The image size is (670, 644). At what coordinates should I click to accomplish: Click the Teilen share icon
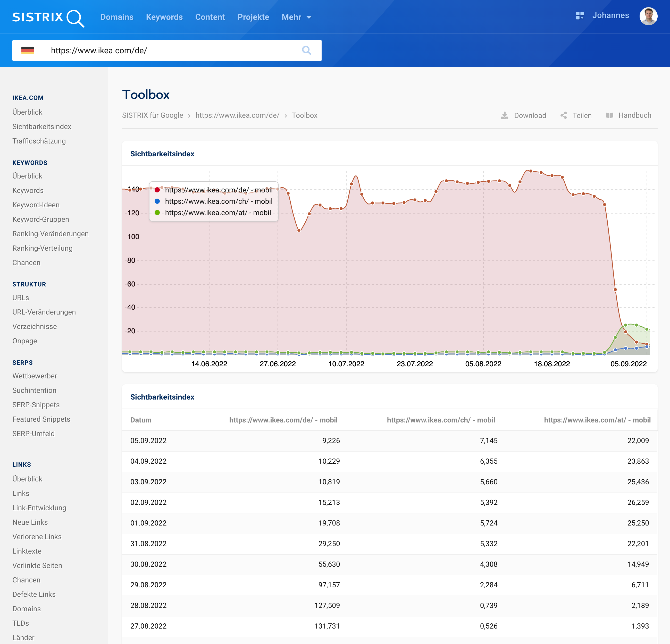coord(563,115)
